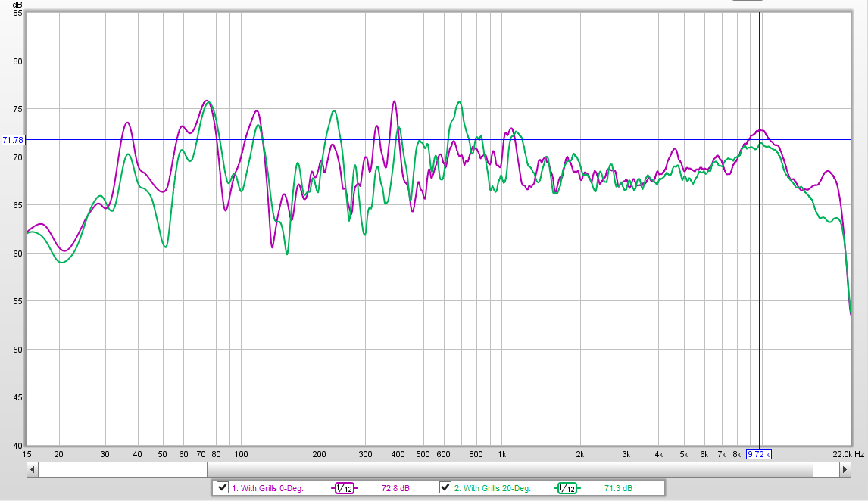This screenshot has height=501, width=868.
Task: Click the 22.0k Hz axis end label
Action: coord(848,454)
